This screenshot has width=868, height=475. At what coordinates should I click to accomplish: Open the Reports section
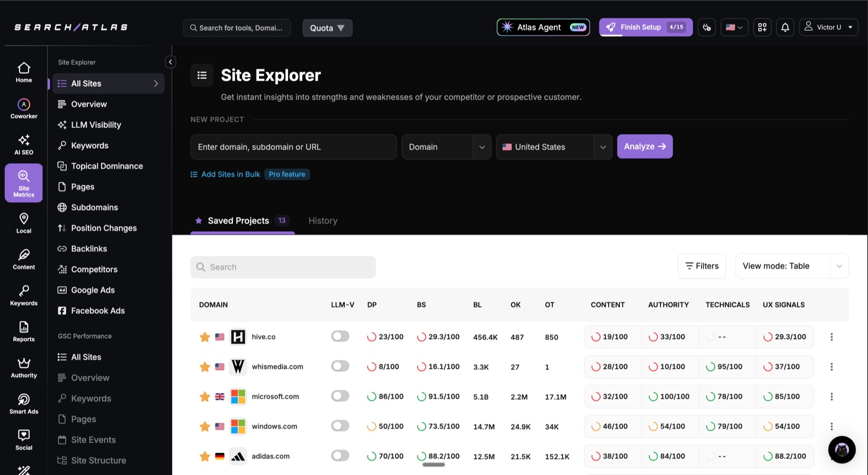24,332
